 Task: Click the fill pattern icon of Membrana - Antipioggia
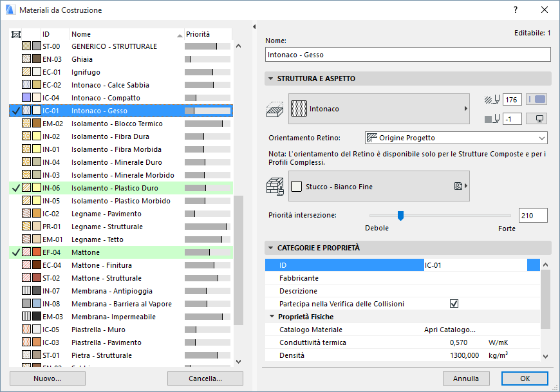pos(26,291)
